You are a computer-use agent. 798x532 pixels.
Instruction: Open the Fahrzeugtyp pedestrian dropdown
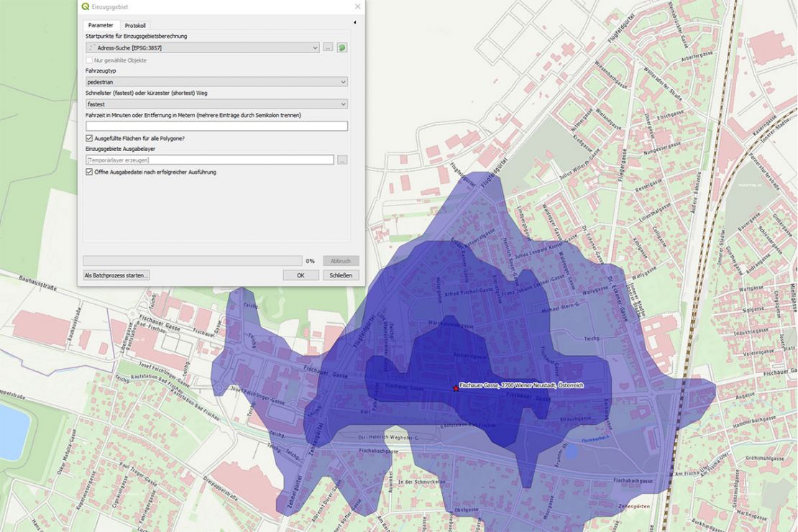coord(217,81)
